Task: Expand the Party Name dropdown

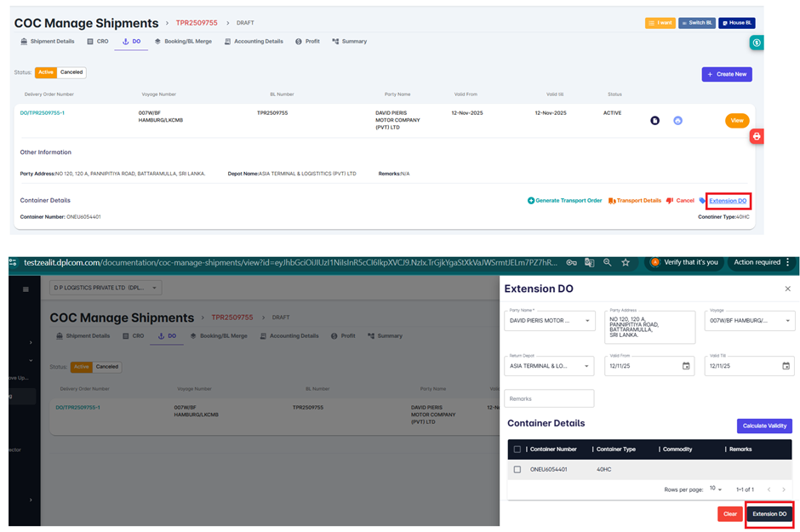Action: [x=548, y=321]
